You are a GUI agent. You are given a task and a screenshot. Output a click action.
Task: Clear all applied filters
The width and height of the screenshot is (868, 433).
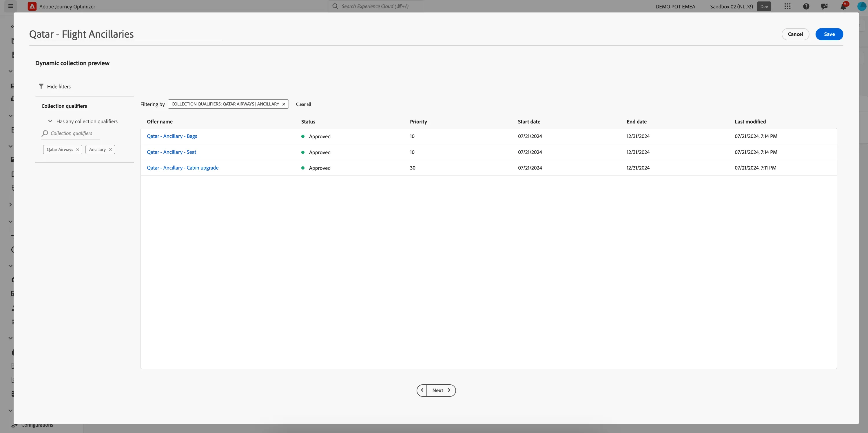pyautogui.click(x=303, y=104)
